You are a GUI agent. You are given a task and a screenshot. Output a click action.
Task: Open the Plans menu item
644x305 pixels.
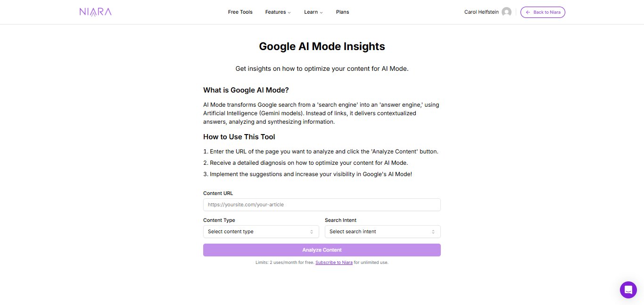(x=342, y=12)
